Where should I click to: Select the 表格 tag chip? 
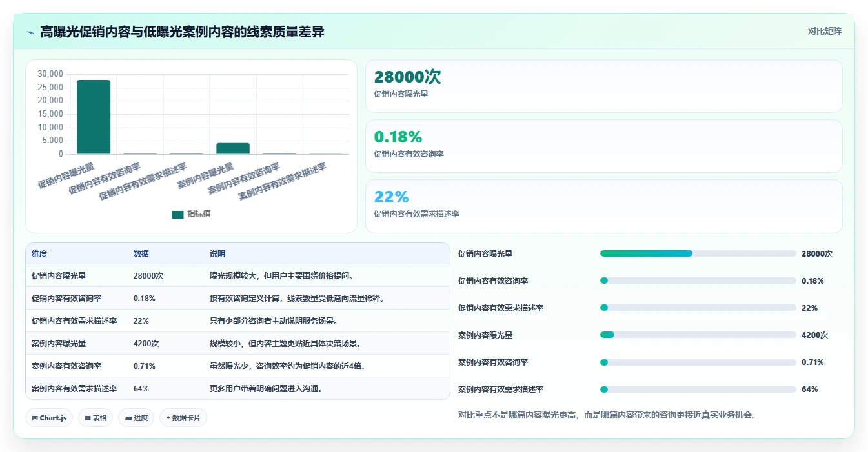[96, 418]
